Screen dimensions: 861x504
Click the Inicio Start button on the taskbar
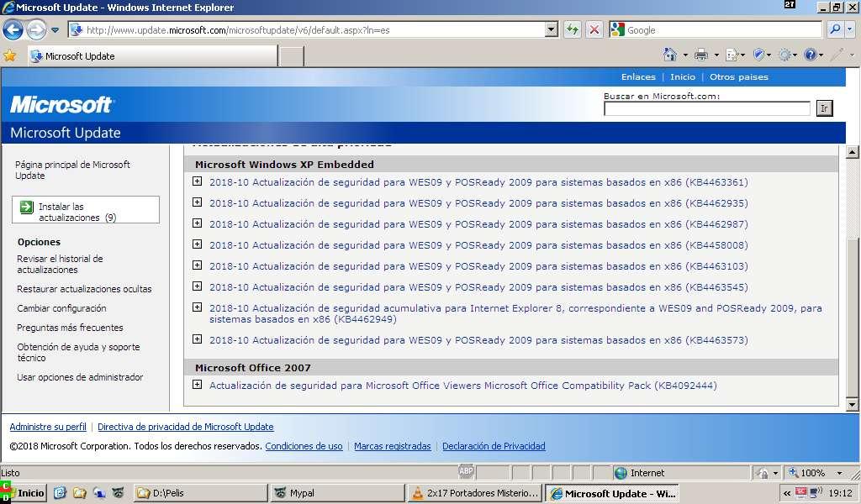tap(24, 493)
